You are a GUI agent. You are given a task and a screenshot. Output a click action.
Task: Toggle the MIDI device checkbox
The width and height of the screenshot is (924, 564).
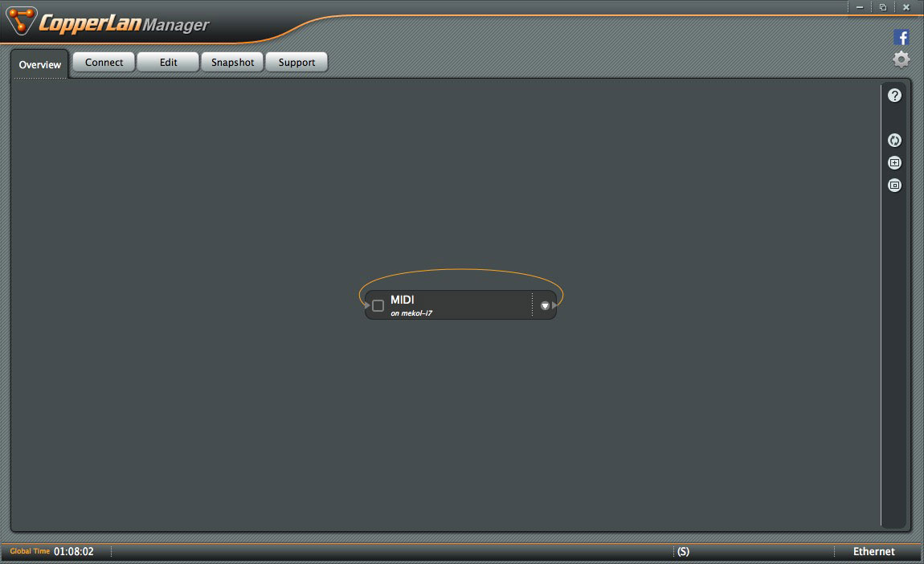click(x=378, y=306)
